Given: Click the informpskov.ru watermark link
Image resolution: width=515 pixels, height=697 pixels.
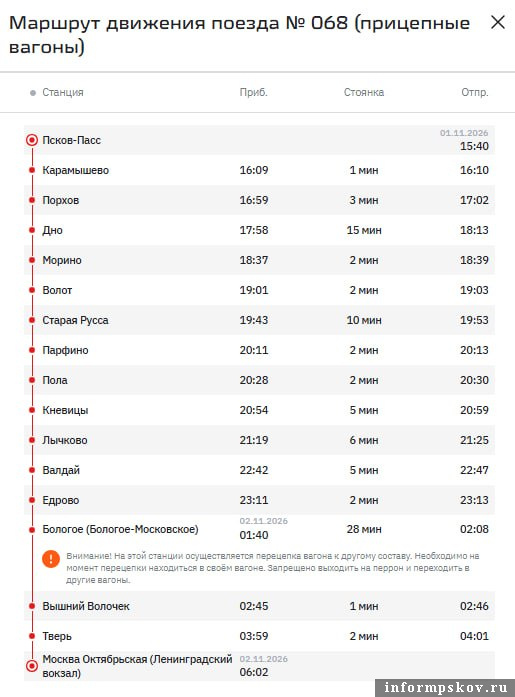Looking at the screenshot, I should point(445,687).
